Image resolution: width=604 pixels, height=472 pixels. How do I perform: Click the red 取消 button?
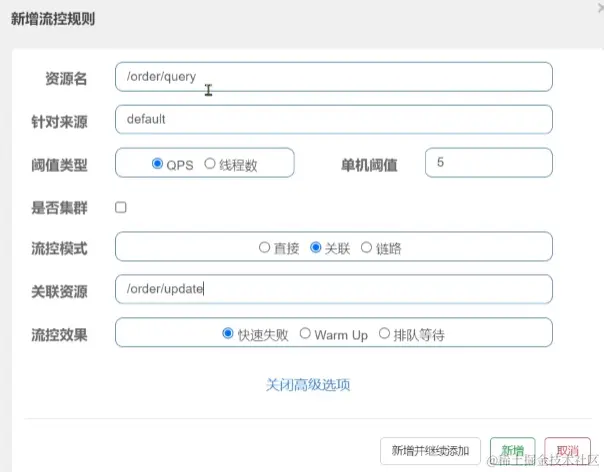pyautogui.click(x=567, y=451)
